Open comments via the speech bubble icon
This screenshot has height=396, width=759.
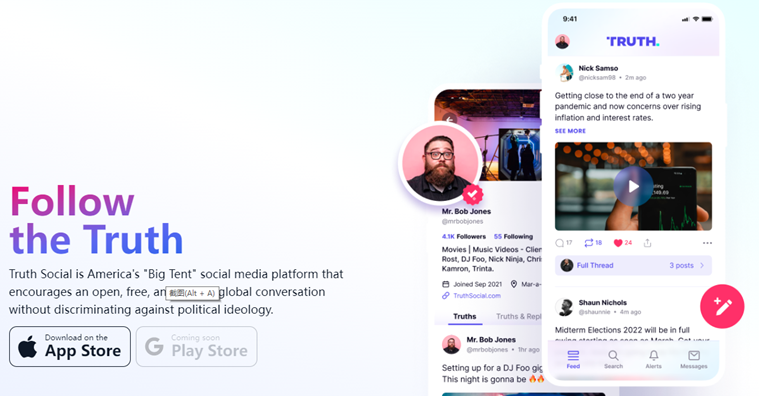click(x=560, y=243)
